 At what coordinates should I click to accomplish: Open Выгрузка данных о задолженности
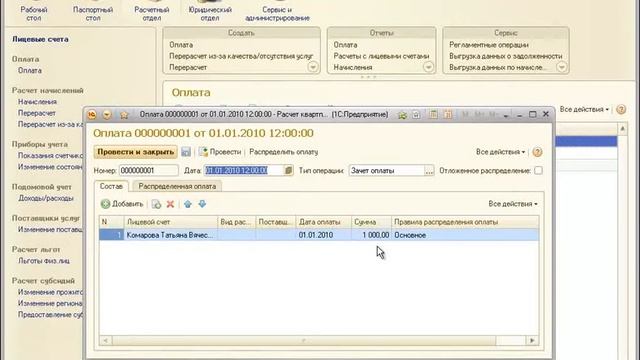point(506,56)
